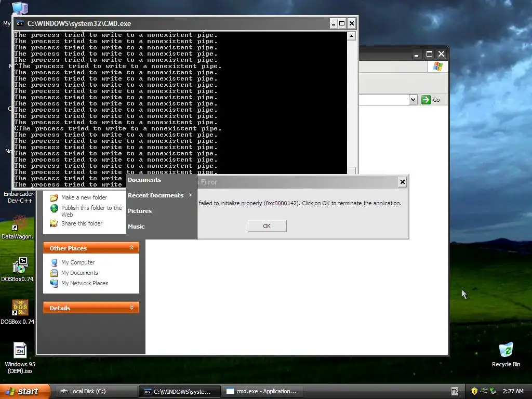The height and width of the screenshot is (399, 532).
Task: Click OK in the error dialog
Action: 267,226
